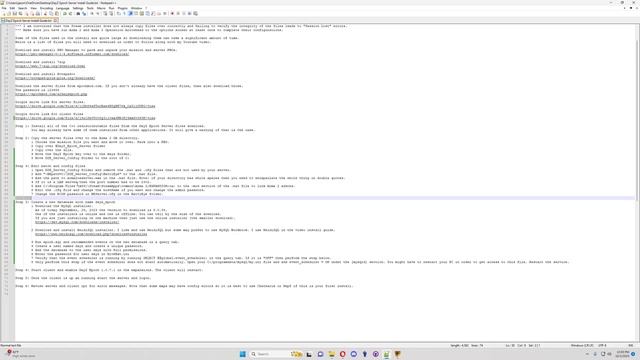Toggle the INS insert mode indicator
The image size is (640, 360).
coord(631,345)
